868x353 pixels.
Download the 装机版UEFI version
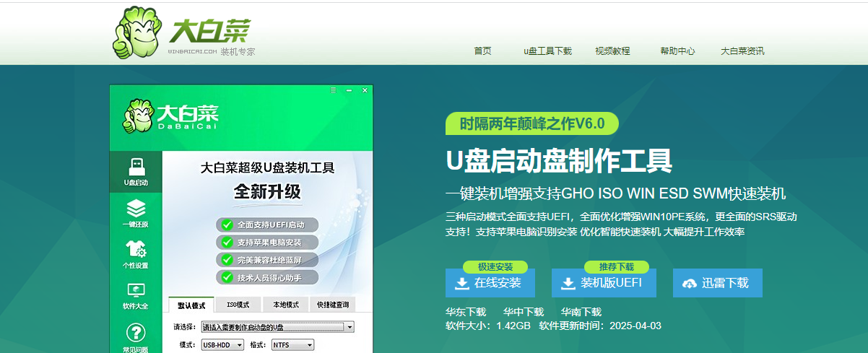(604, 283)
